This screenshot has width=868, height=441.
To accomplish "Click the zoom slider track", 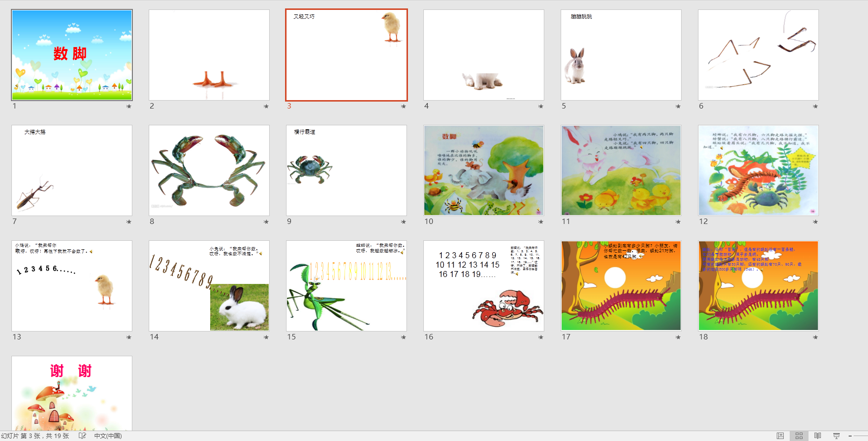I will tap(862, 436).
